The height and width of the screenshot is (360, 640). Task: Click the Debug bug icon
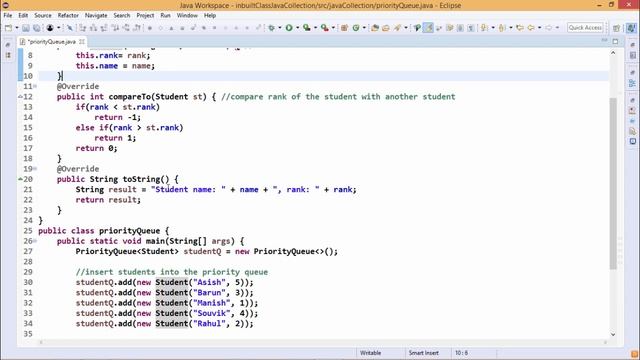(x=271, y=28)
